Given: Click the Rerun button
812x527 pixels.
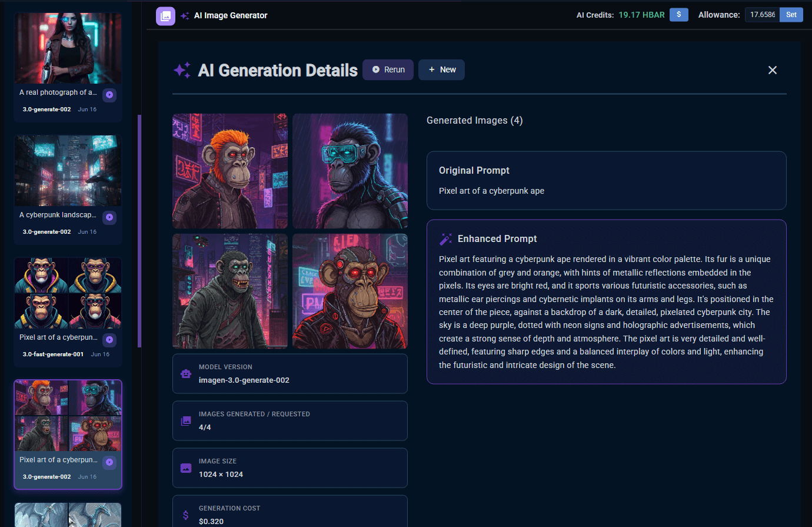Looking at the screenshot, I should click(388, 69).
